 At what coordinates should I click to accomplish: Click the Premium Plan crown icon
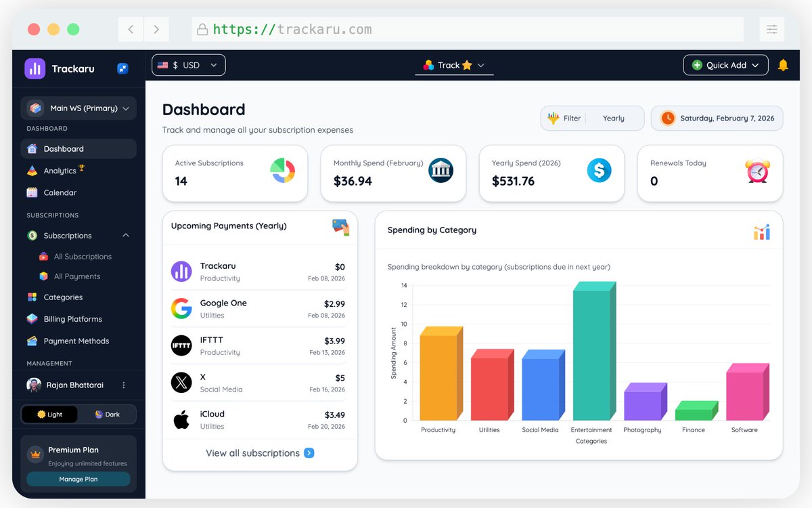(35, 455)
